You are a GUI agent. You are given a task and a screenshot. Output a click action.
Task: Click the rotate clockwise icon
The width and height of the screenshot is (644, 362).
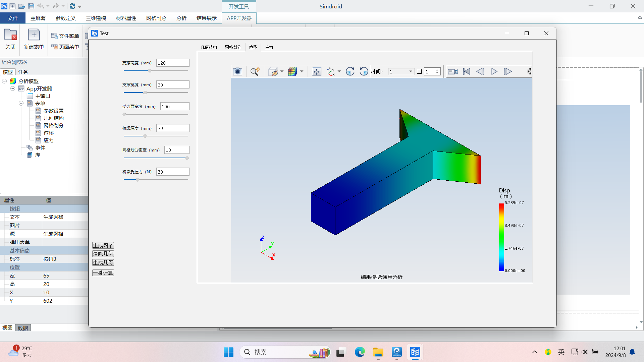tap(350, 71)
